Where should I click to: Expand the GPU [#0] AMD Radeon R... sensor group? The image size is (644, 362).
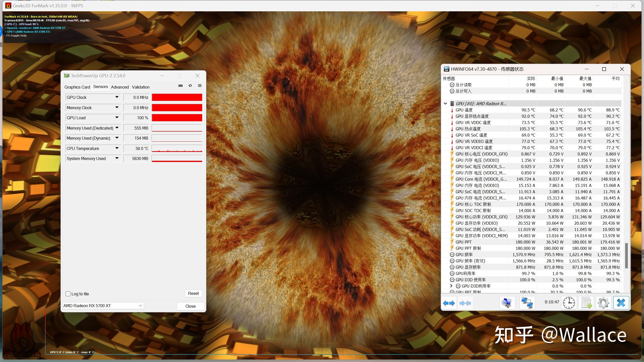pos(445,103)
